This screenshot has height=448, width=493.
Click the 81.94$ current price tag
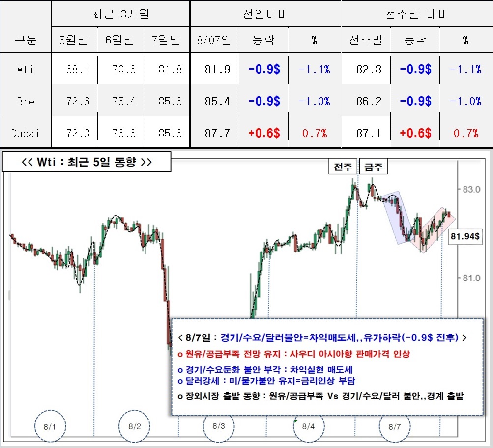tap(465, 236)
